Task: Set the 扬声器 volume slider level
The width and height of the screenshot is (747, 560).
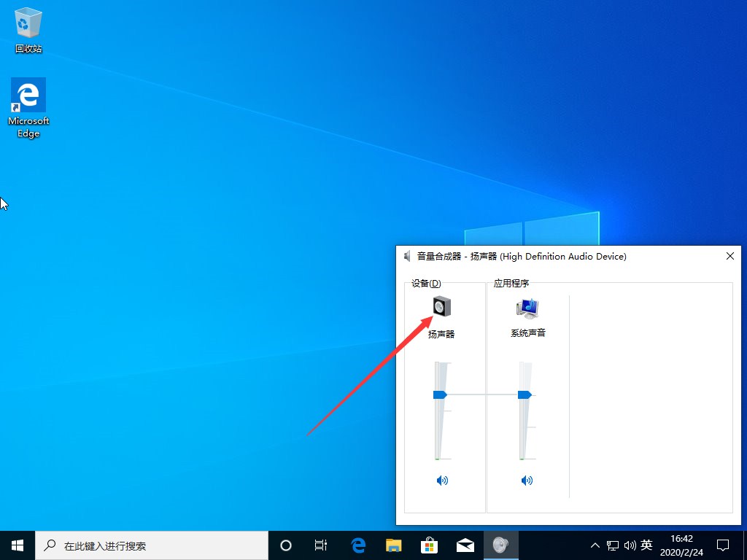Action: 440,394
